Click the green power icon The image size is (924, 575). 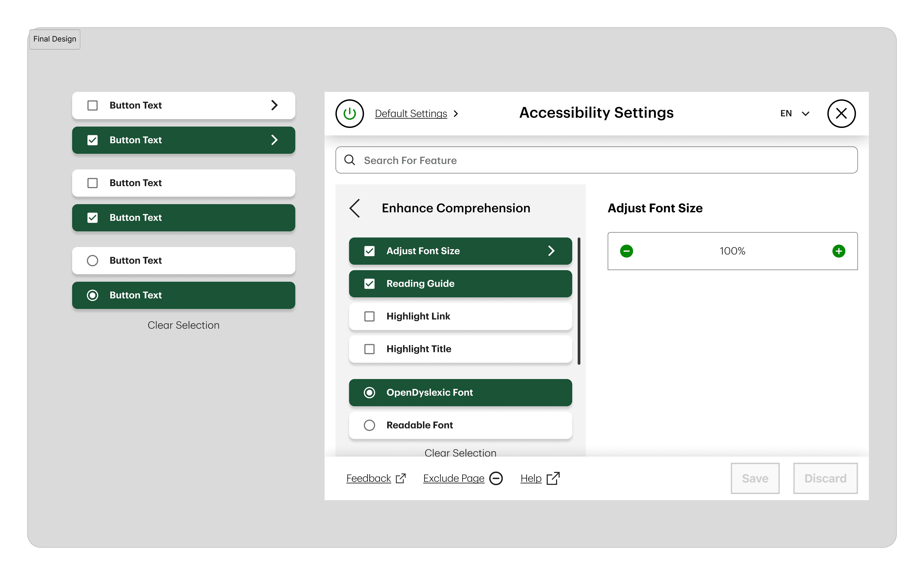point(350,113)
